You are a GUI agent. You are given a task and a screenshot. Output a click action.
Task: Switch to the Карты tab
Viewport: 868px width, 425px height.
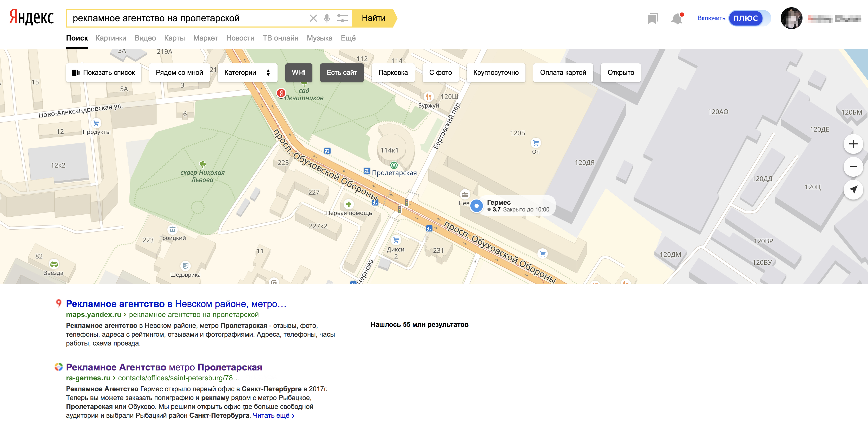click(174, 38)
